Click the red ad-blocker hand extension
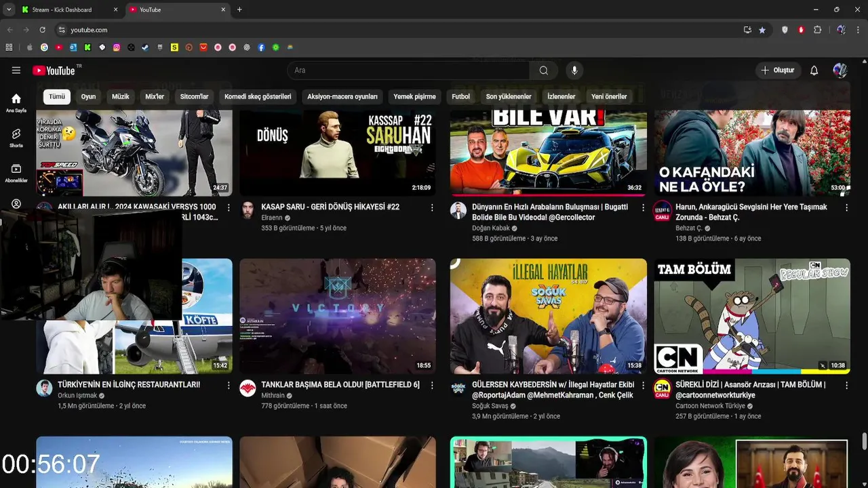The image size is (868, 488). pos(801,30)
